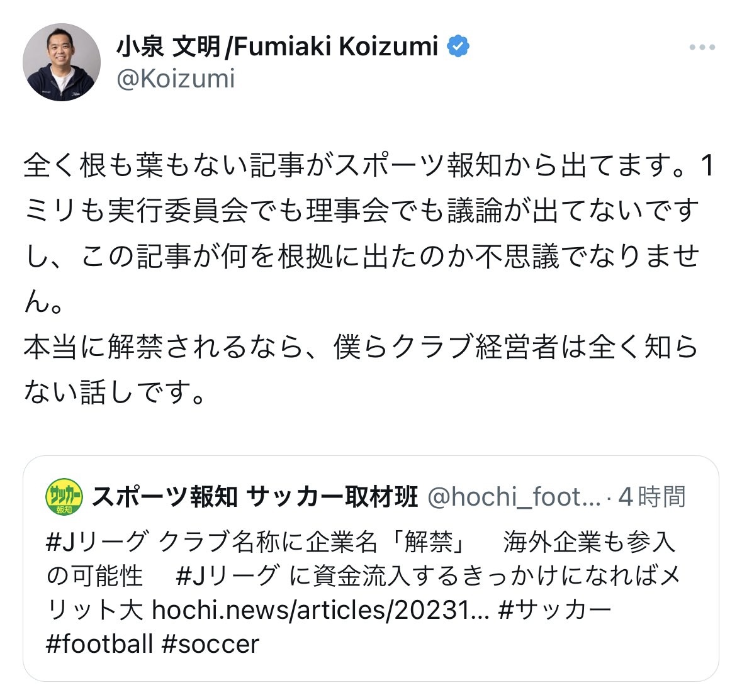Open Fumiaki Koizumi's profile photo
The image size is (742, 700).
62,62
